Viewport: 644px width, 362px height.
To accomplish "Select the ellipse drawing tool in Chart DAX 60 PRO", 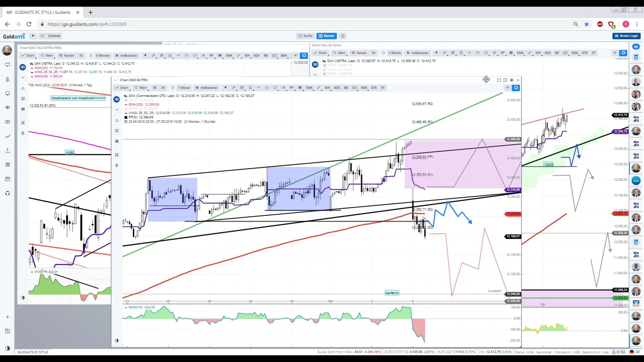I will click(x=267, y=88).
